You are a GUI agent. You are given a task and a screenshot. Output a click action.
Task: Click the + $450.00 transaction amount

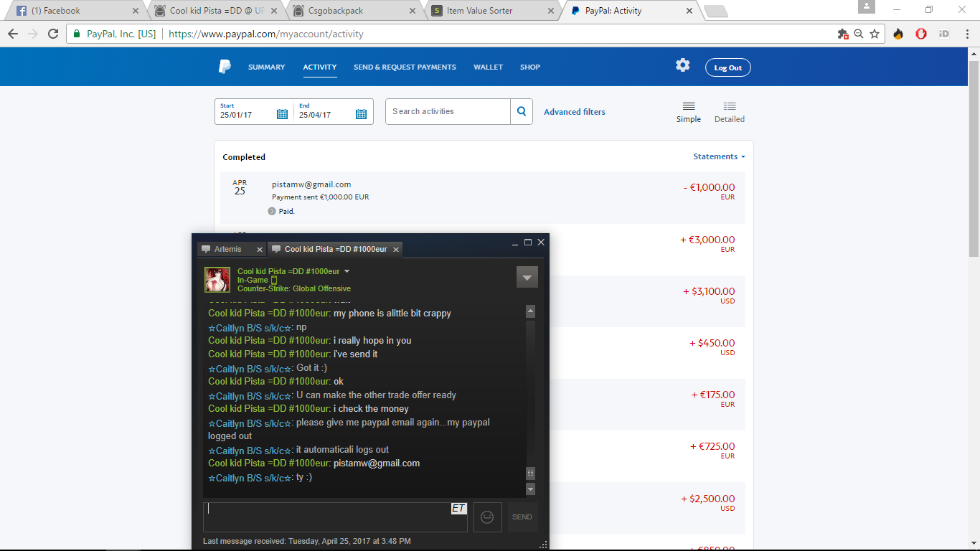click(712, 343)
